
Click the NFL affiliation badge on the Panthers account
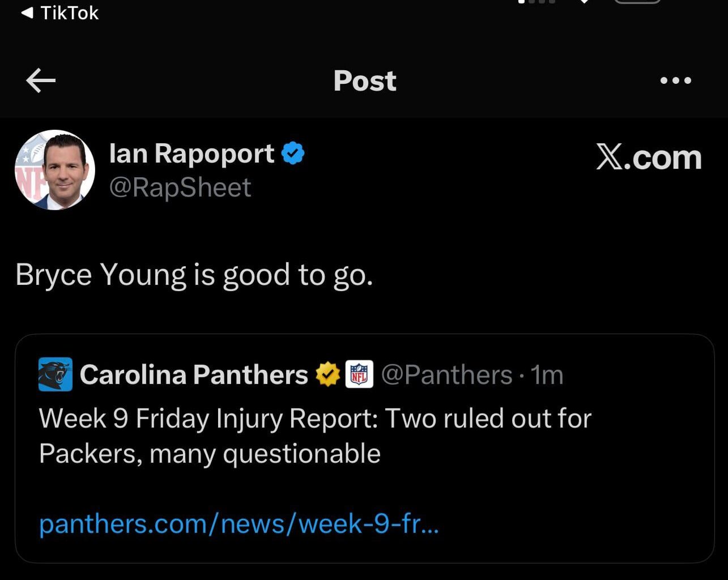click(359, 374)
